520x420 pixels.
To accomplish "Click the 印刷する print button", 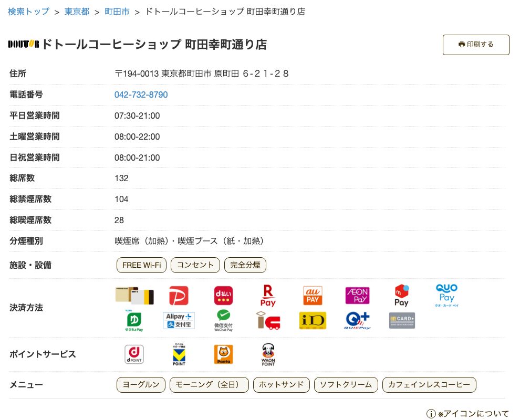I will coord(476,45).
